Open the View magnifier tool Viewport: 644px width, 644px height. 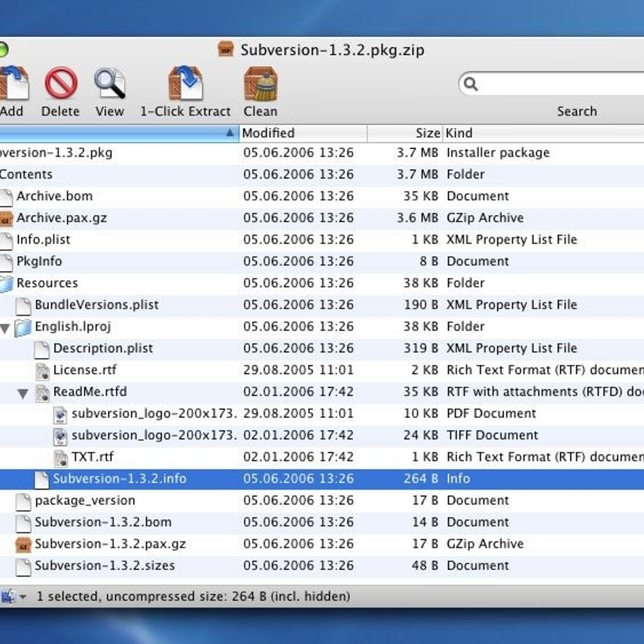tap(110, 83)
